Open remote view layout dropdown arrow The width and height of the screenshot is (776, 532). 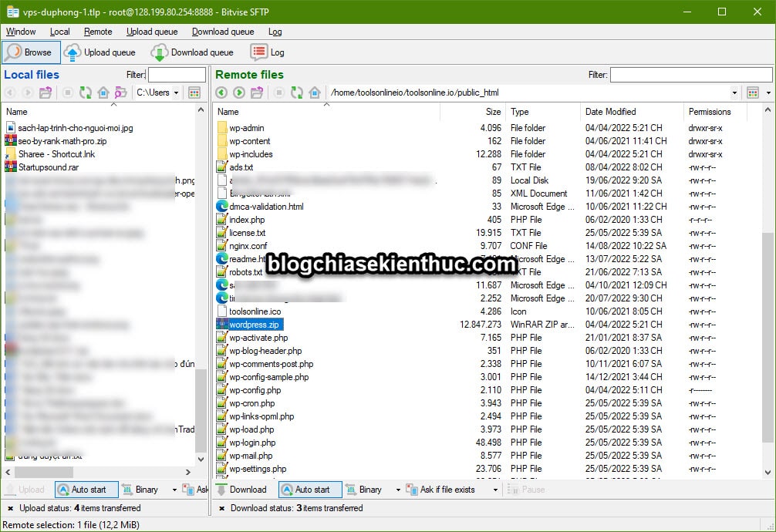pyautogui.click(x=768, y=93)
